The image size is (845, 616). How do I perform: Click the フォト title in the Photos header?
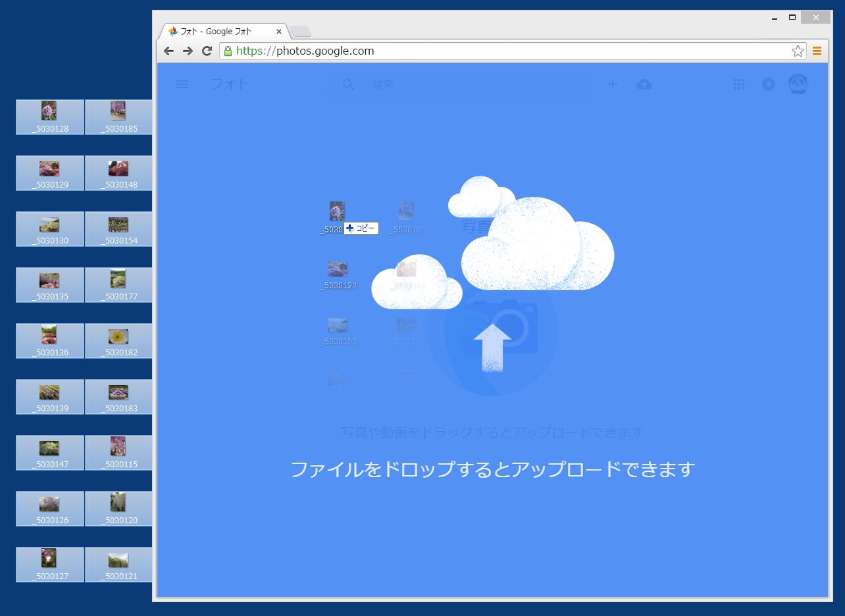click(x=230, y=84)
